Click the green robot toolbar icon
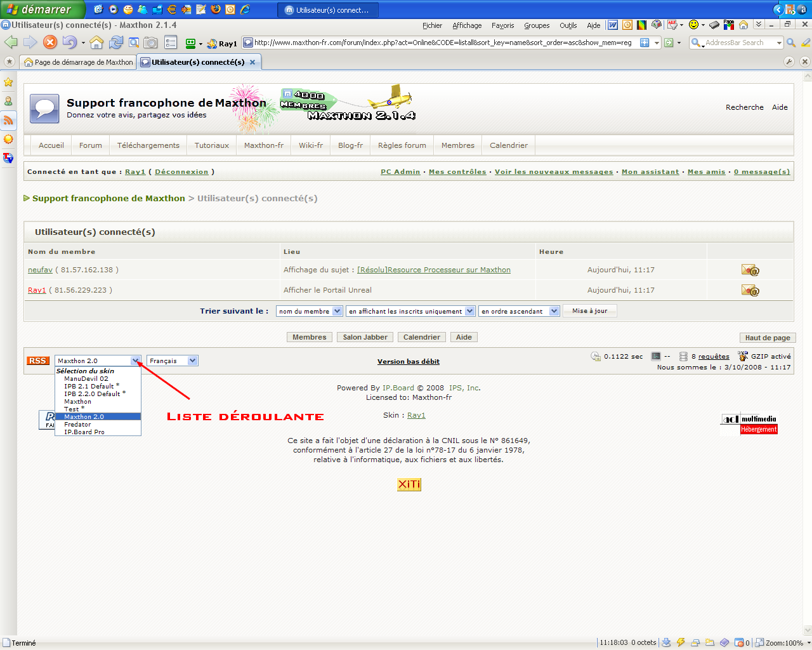The height and width of the screenshot is (650, 812). (190, 43)
